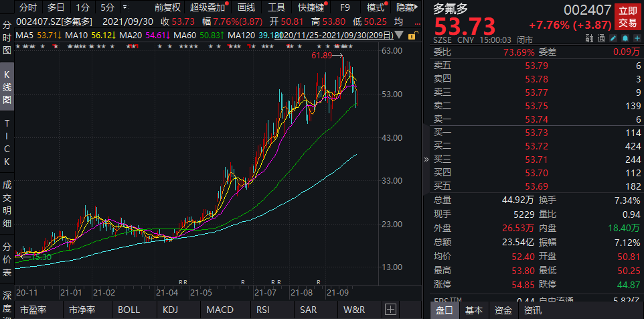Enable the MACD indicator

tap(220, 310)
